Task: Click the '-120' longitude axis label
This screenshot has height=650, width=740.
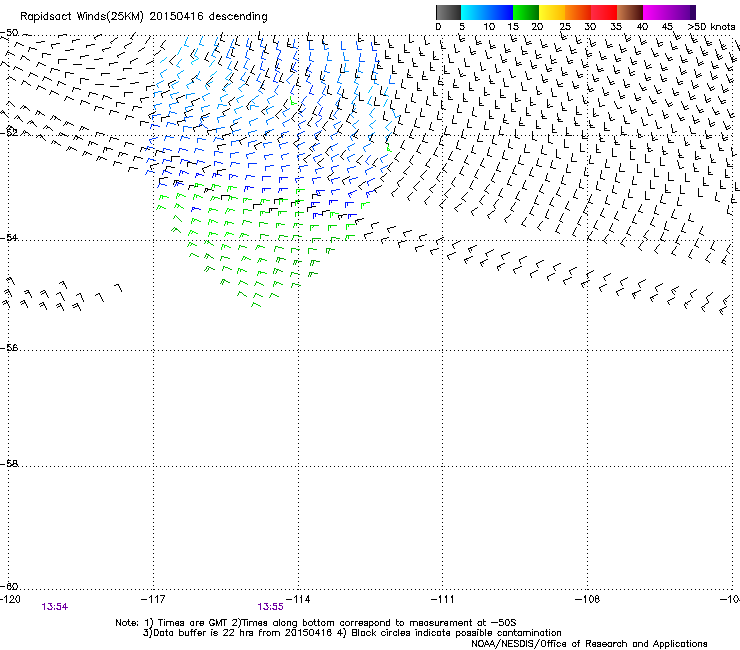Action: click(x=10, y=599)
